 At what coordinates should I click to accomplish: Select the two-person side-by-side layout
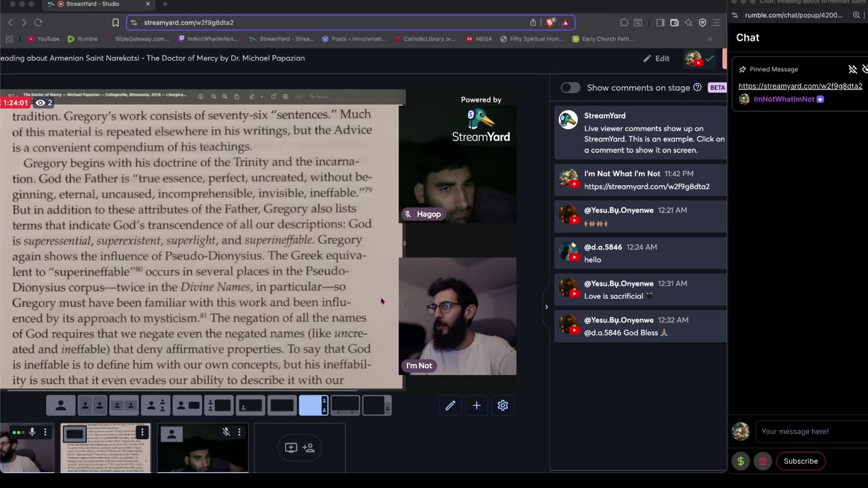click(92, 405)
